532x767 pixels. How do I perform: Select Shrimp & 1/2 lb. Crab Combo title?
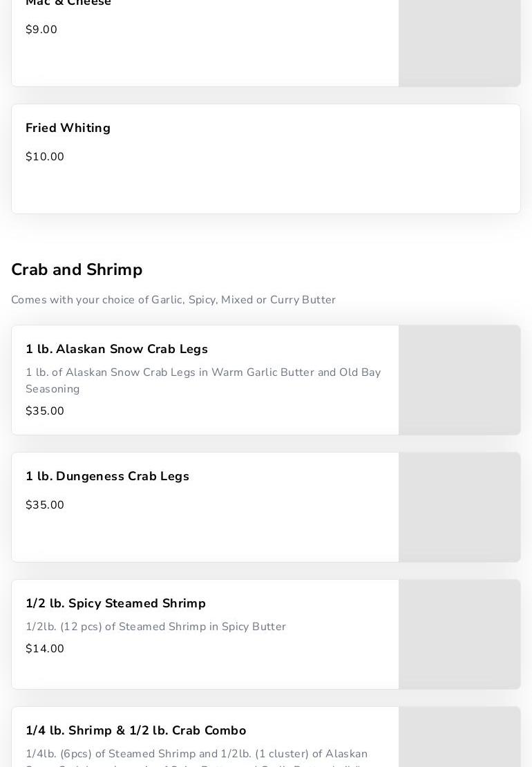click(x=136, y=730)
